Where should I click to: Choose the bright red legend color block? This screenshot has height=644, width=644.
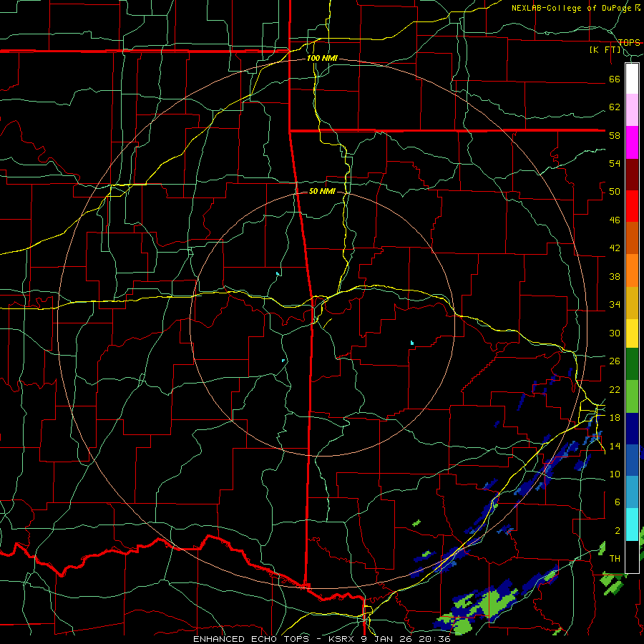coord(632,206)
